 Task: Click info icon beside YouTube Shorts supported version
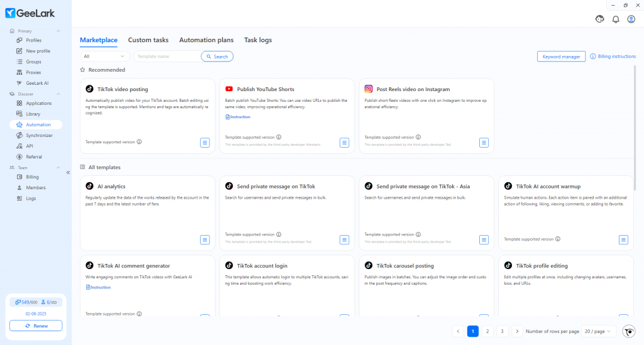(279, 137)
